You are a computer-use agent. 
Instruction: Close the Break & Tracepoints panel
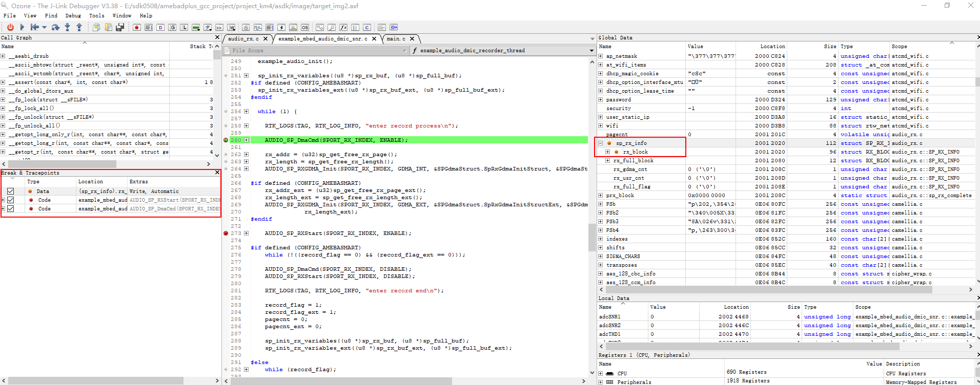[x=217, y=173]
